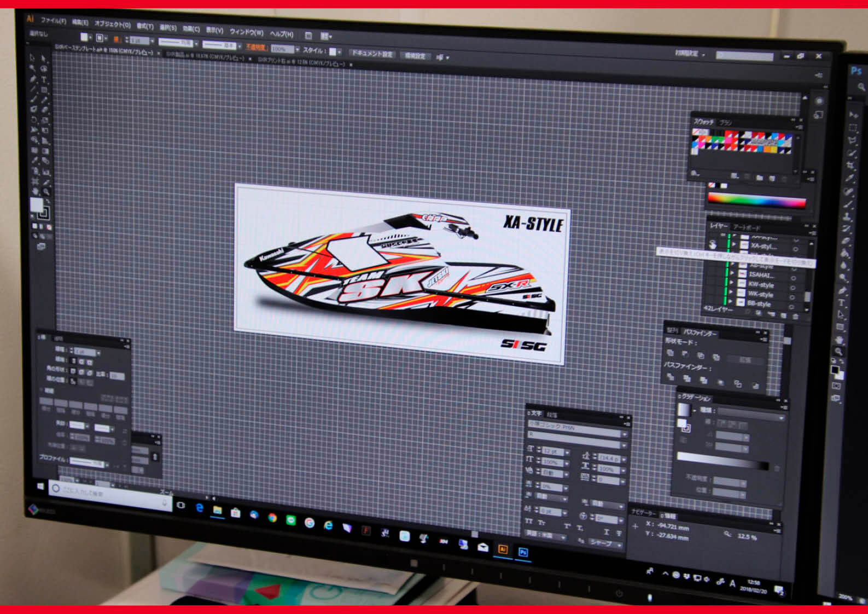Select the Zoom tool in Illustrator toolbar

point(46,192)
